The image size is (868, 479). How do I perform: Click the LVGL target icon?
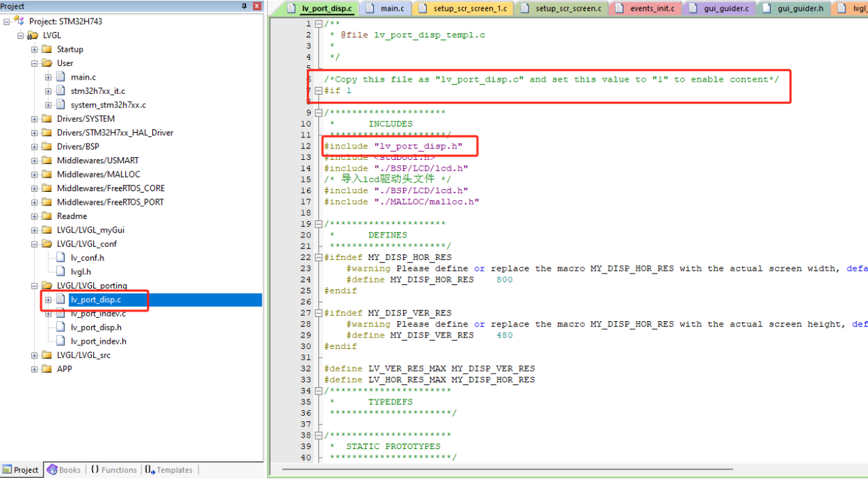(x=33, y=35)
